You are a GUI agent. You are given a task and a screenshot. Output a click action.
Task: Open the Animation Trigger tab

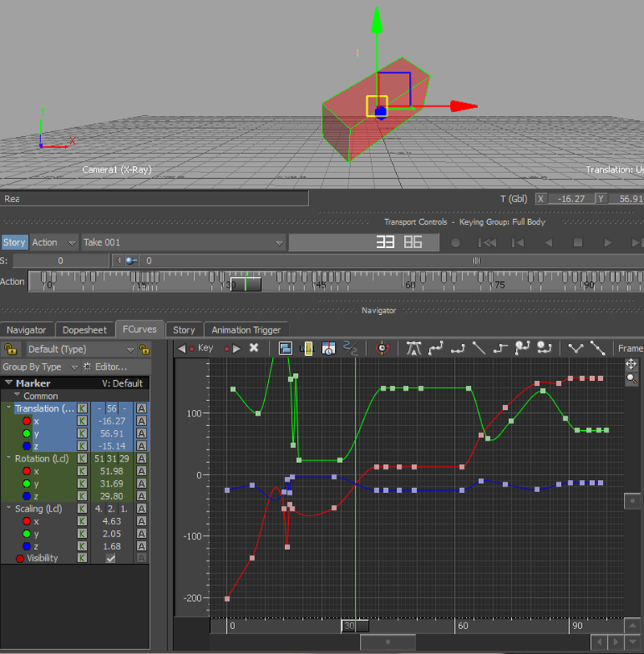(x=246, y=330)
